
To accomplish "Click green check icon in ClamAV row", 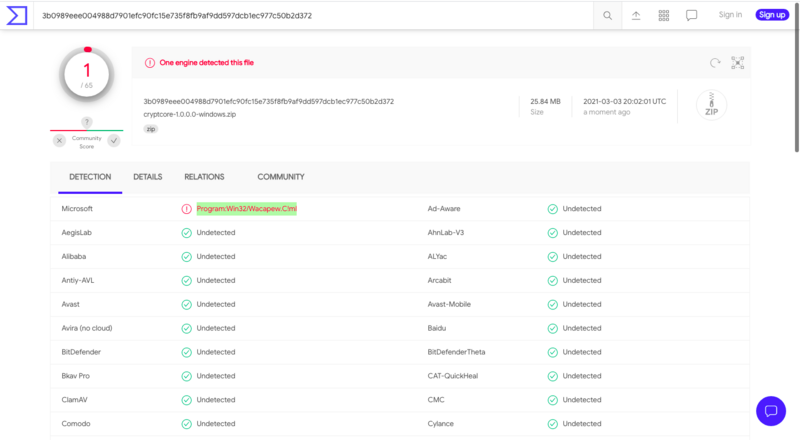I will [187, 400].
